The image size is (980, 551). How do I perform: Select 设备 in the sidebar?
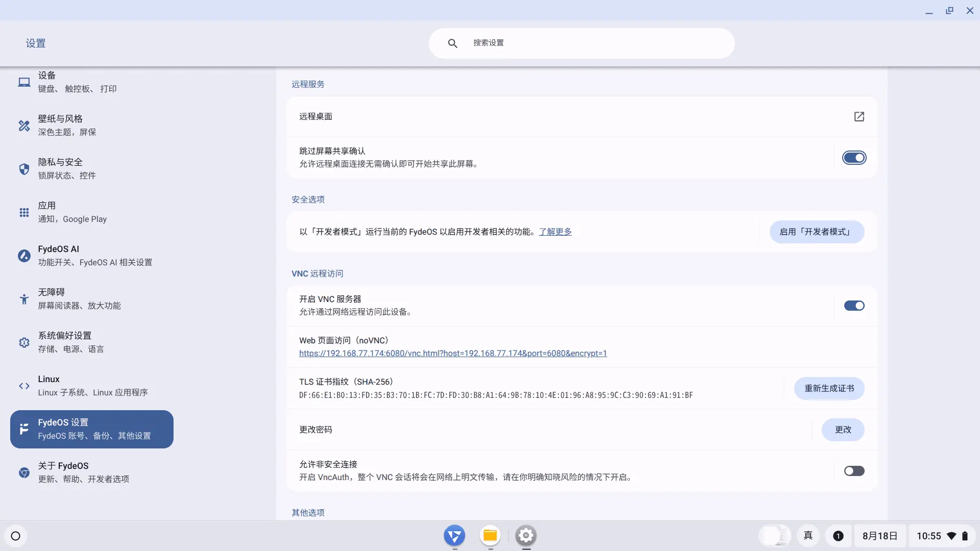click(x=92, y=82)
